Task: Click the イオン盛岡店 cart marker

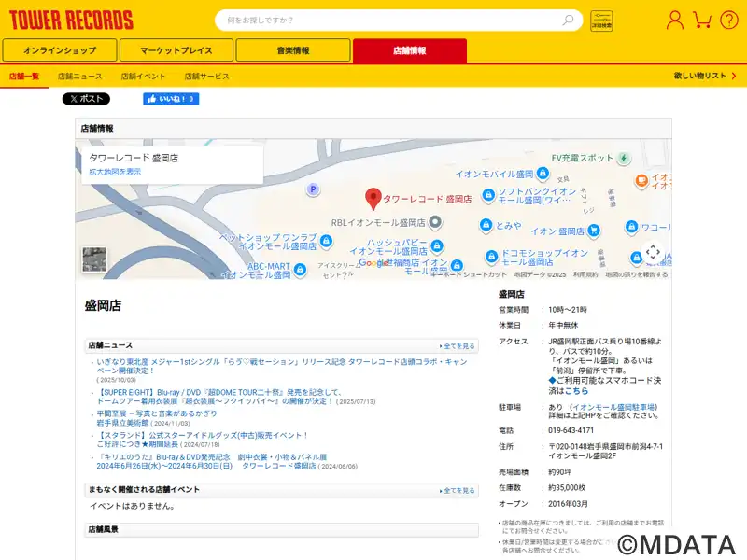Action: [593, 231]
